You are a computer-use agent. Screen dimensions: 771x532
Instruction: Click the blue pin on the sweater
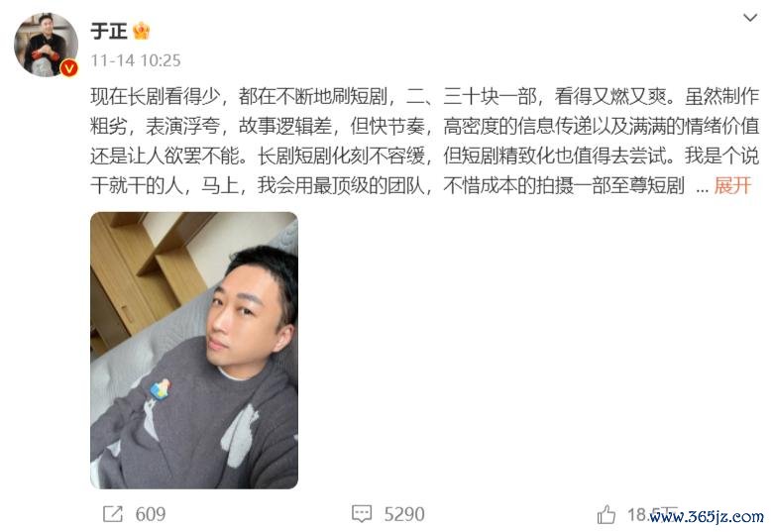tap(161, 388)
